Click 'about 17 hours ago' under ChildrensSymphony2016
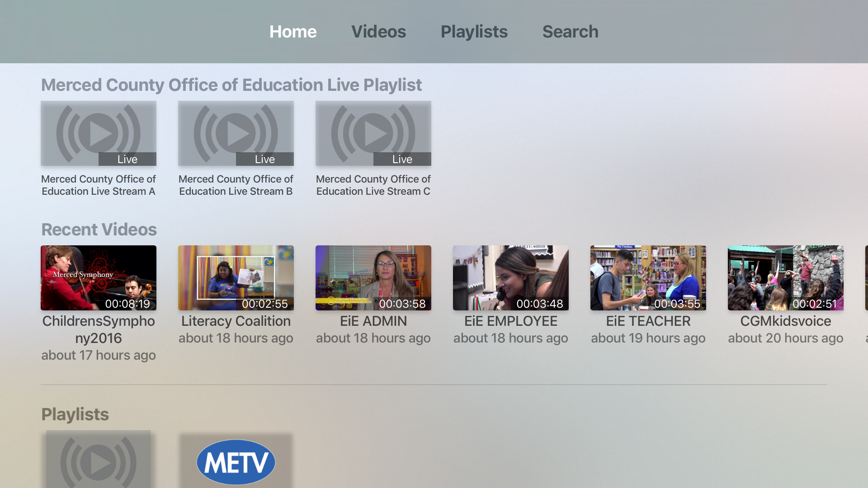The image size is (868, 488). coord(99,355)
